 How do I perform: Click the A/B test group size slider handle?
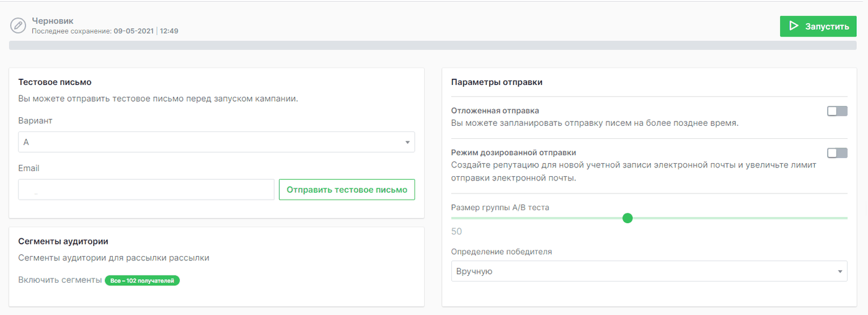[627, 218]
